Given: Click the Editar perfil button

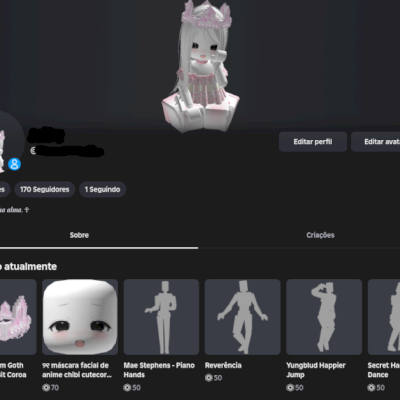Looking at the screenshot, I should click(x=313, y=142).
